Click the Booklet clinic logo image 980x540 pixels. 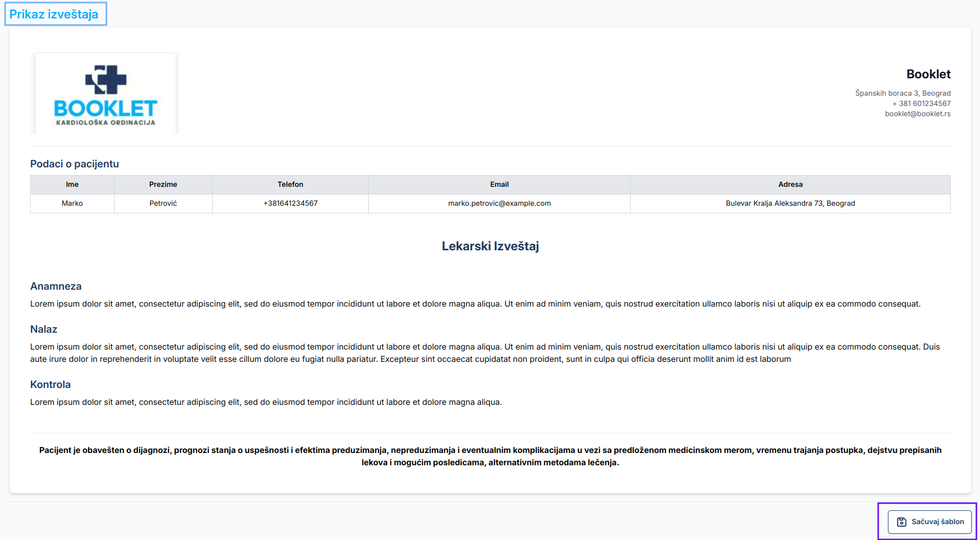[105, 93]
